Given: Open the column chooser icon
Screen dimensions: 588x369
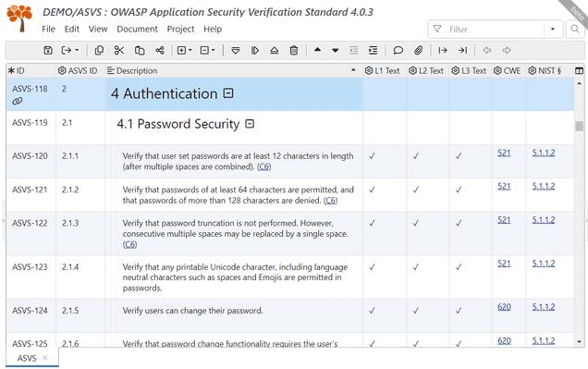Looking at the screenshot, I should tap(579, 70).
